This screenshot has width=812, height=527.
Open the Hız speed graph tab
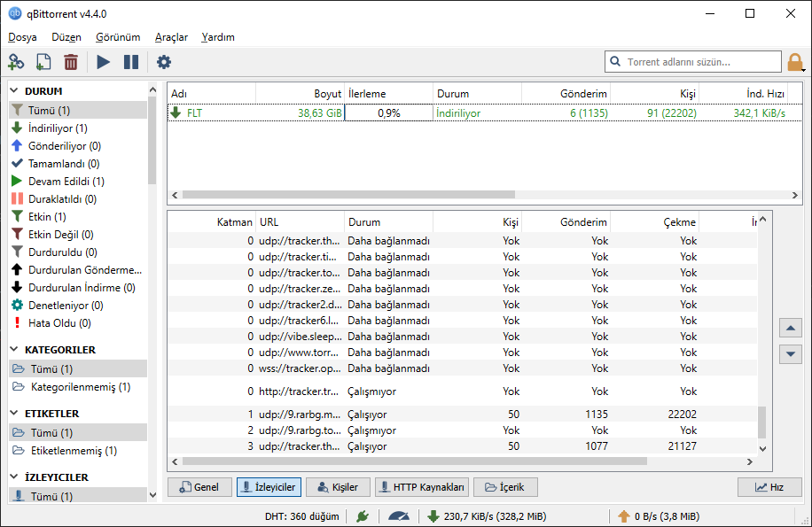pos(769,487)
